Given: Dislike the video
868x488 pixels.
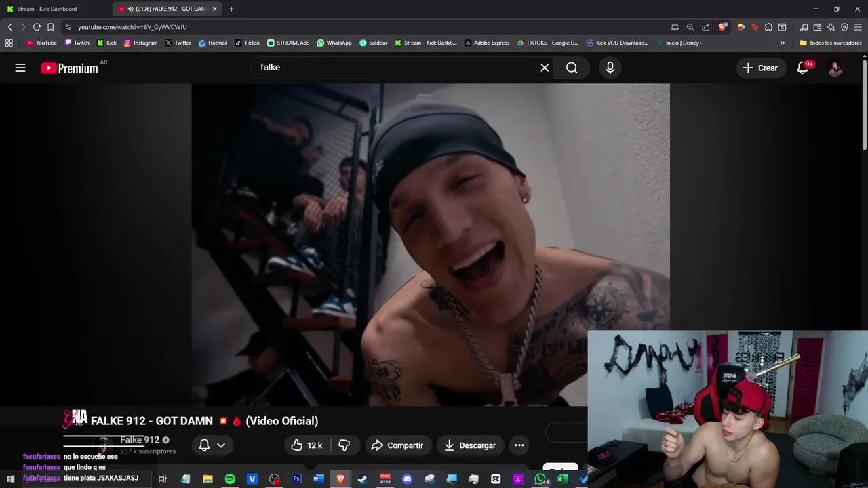Looking at the screenshot, I should pos(344,445).
